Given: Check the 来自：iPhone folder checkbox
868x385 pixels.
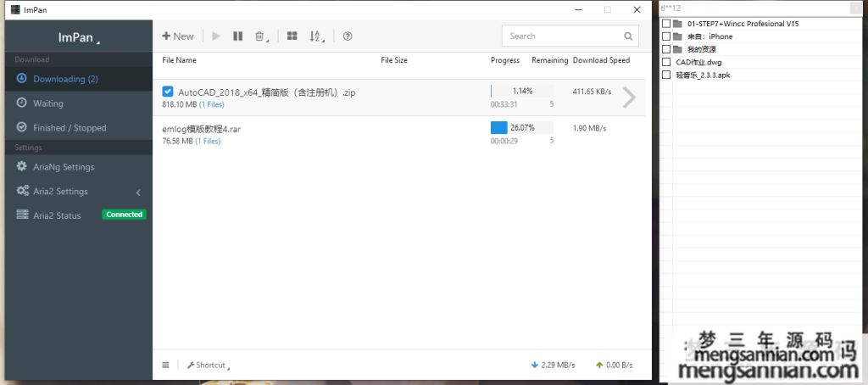Looking at the screenshot, I should 666,36.
